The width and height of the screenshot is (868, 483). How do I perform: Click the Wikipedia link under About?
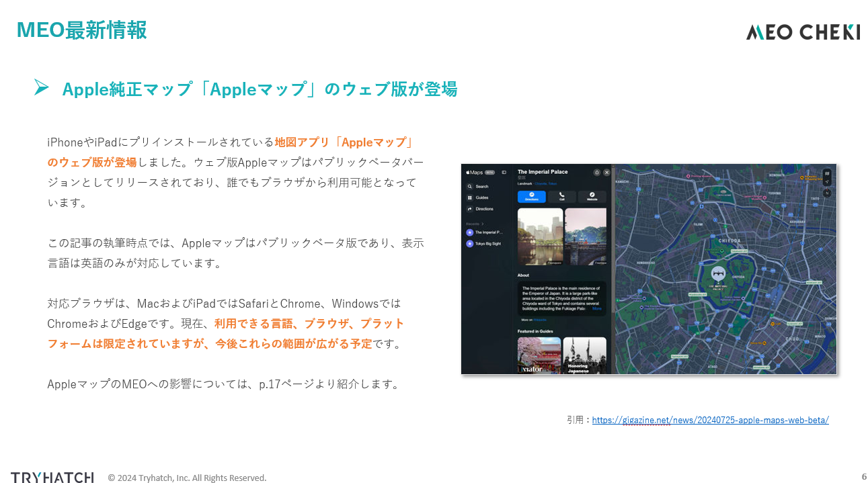point(540,320)
